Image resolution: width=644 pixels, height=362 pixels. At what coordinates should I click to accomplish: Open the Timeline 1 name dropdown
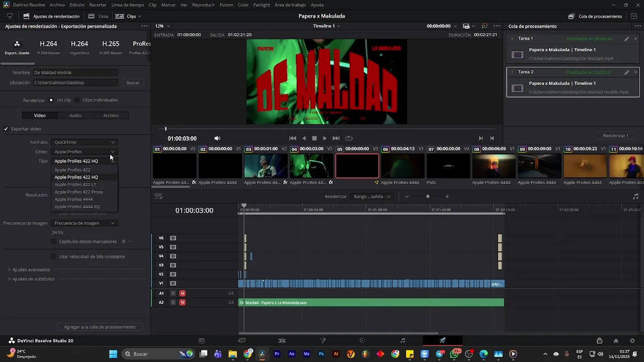coord(327,26)
